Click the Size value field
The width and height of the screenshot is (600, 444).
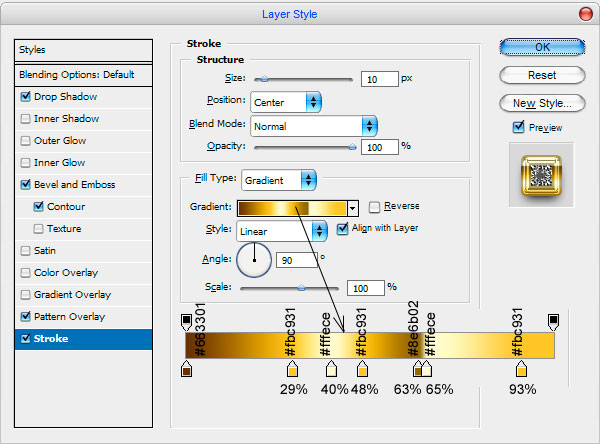(380, 79)
